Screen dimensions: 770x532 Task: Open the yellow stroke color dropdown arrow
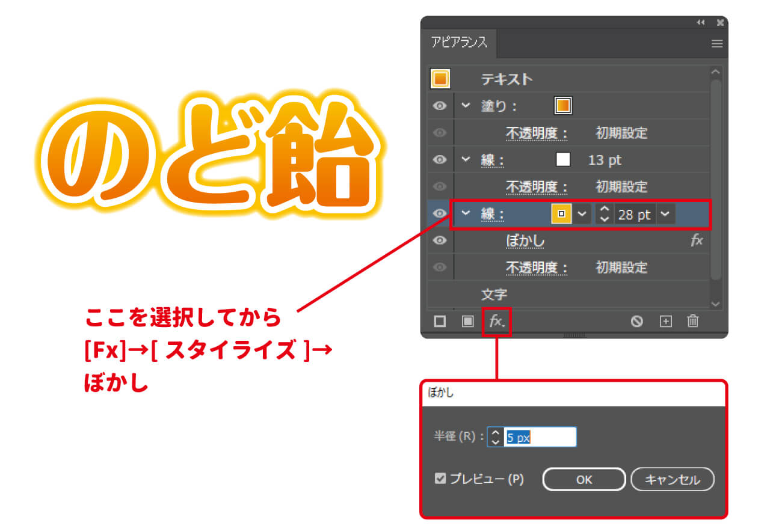(x=581, y=214)
